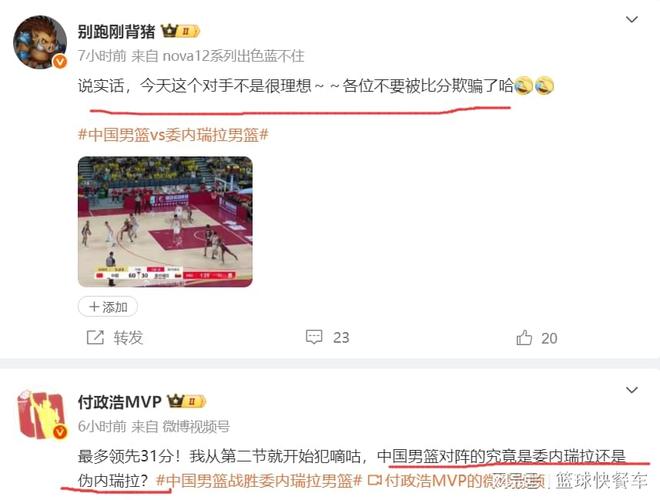The height and width of the screenshot is (500, 660).
Task: Click source 微博视频号 link
Action: (x=196, y=426)
